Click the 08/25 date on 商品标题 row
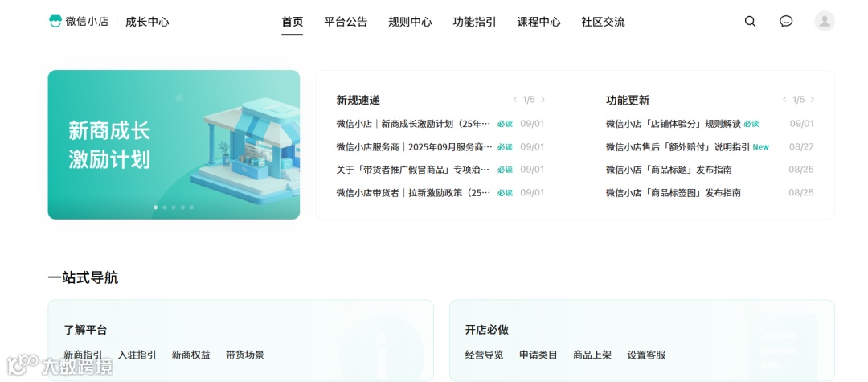This screenshot has height=382, width=868. tap(801, 170)
